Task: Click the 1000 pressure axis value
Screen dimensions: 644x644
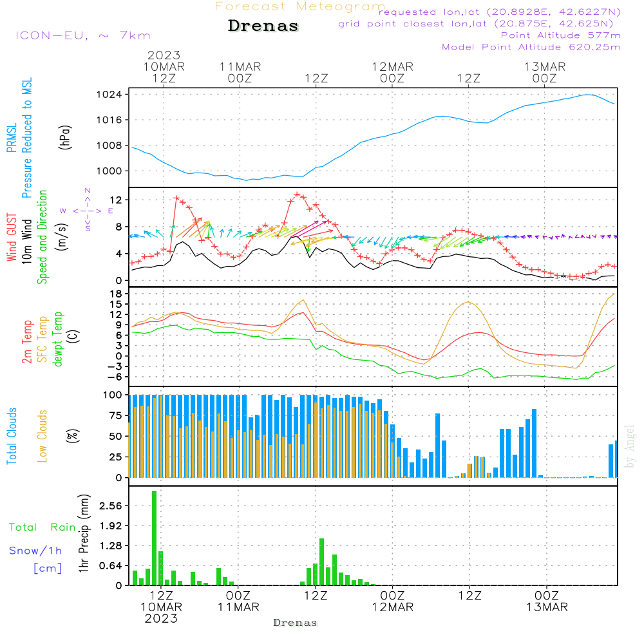Action: click(109, 171)
